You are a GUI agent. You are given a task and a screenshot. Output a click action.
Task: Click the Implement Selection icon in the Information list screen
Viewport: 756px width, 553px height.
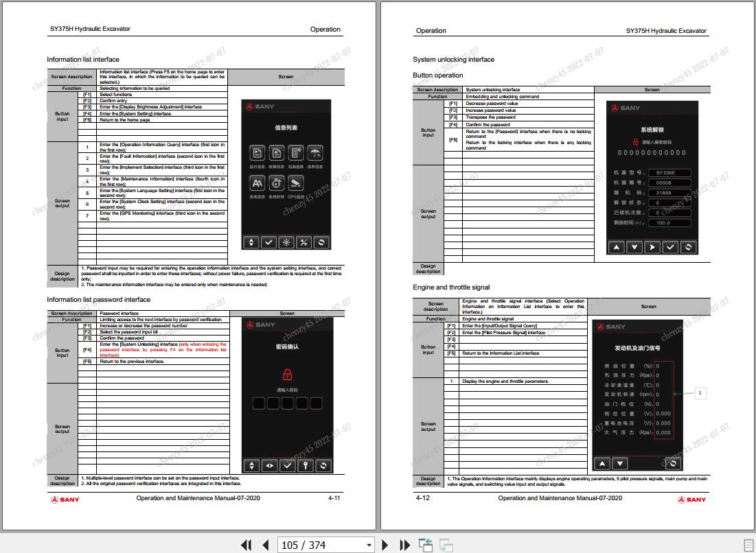point(295,153)
